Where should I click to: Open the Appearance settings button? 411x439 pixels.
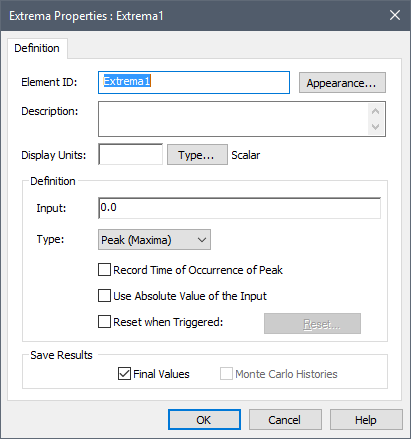[x=342, y=83]
